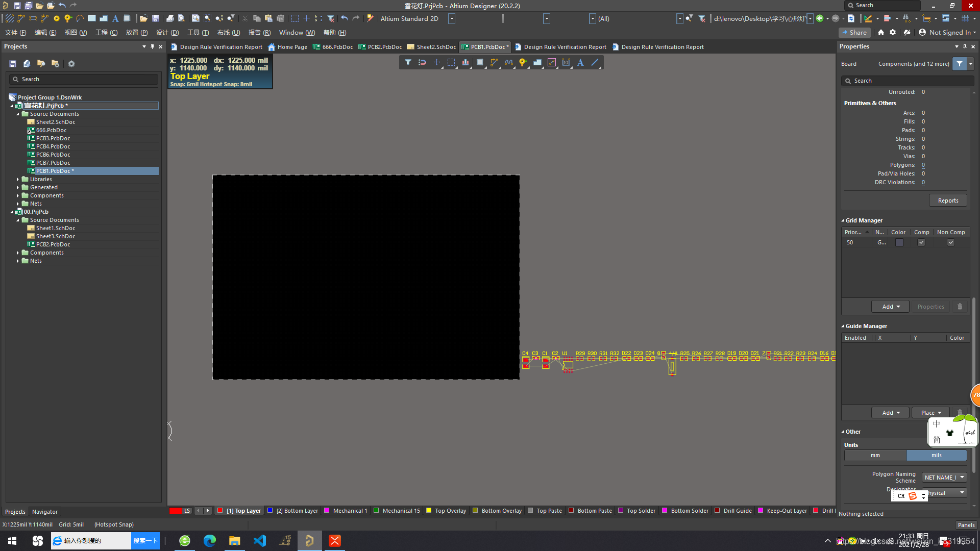Choose the move objects crosshair tool in canvas toolbar
The image size is (980, 551).
point(436,62)
